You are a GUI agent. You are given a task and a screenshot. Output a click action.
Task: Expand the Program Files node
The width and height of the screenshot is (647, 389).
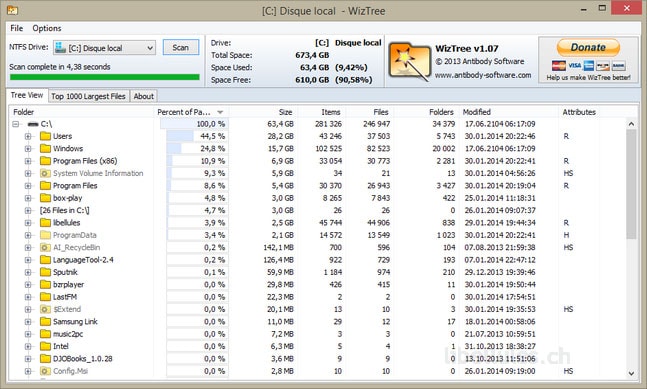click(x=28, y=186)
